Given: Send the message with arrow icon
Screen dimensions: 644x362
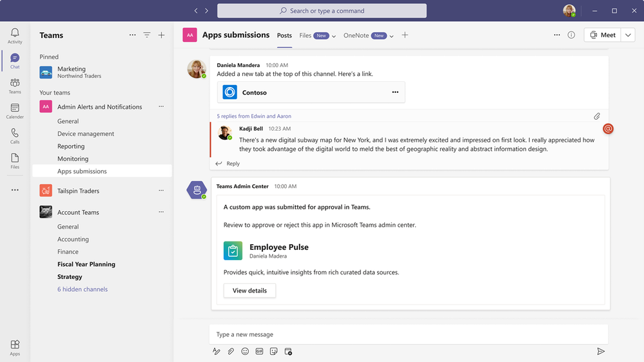Looking at the screenshot, I should [x=600, y=351].
